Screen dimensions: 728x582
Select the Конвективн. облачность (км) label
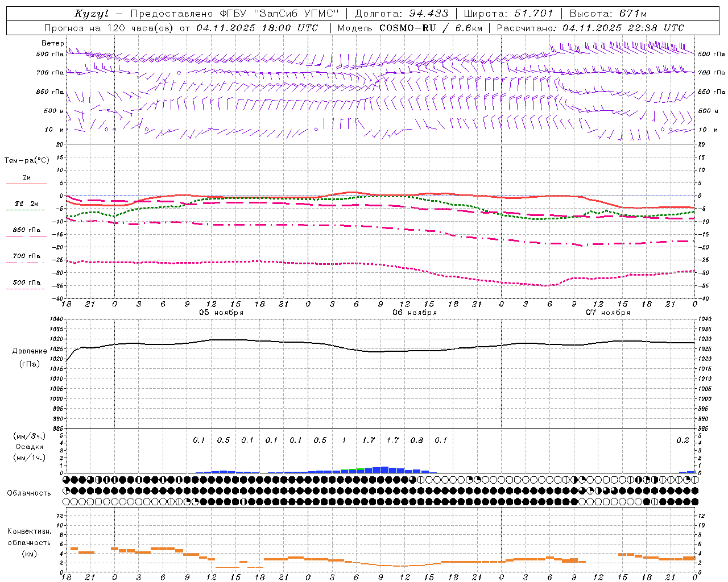[x=29, y=542]
